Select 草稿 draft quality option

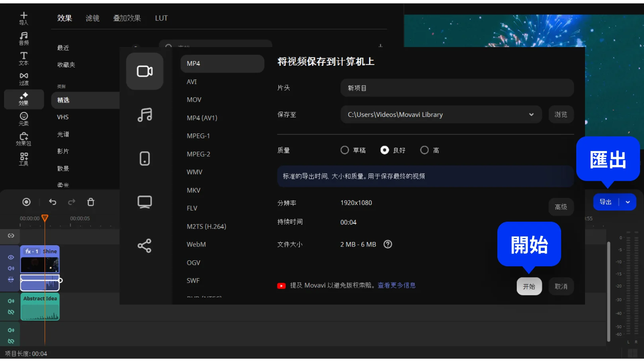345,150
